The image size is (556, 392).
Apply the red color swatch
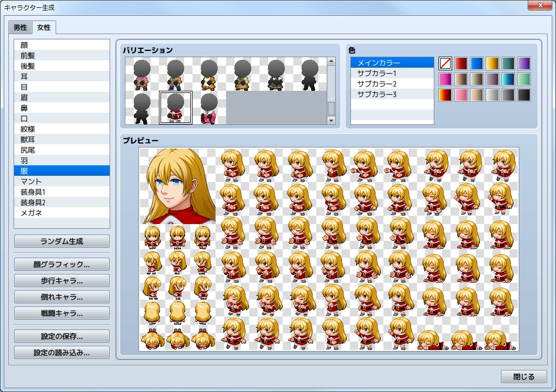461,63
